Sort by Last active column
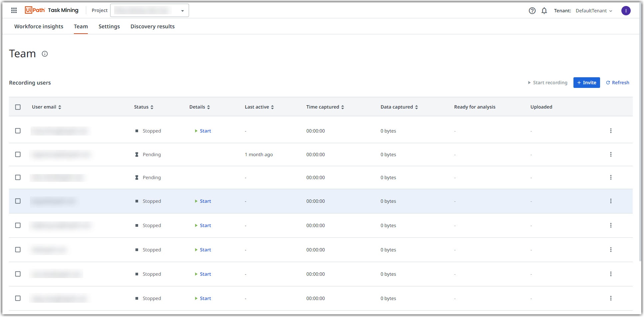 point(259,107)
